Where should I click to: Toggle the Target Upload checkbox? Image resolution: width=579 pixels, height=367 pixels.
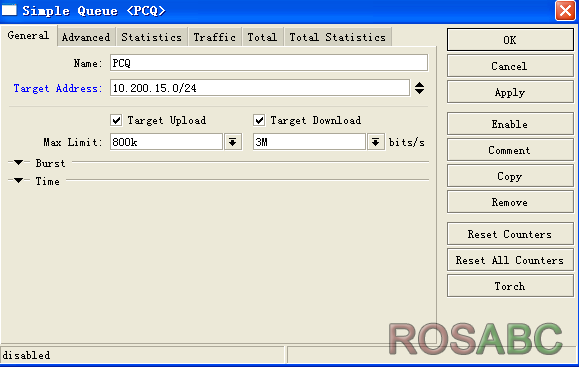point(116,120)
